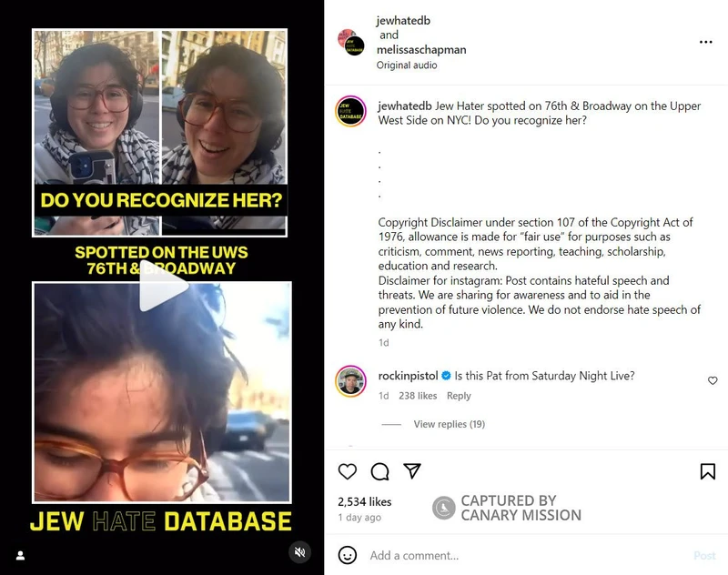Save the post with the bookmark icon
The height and width of the screenshot is (575, 728).
tap(708, 471)
